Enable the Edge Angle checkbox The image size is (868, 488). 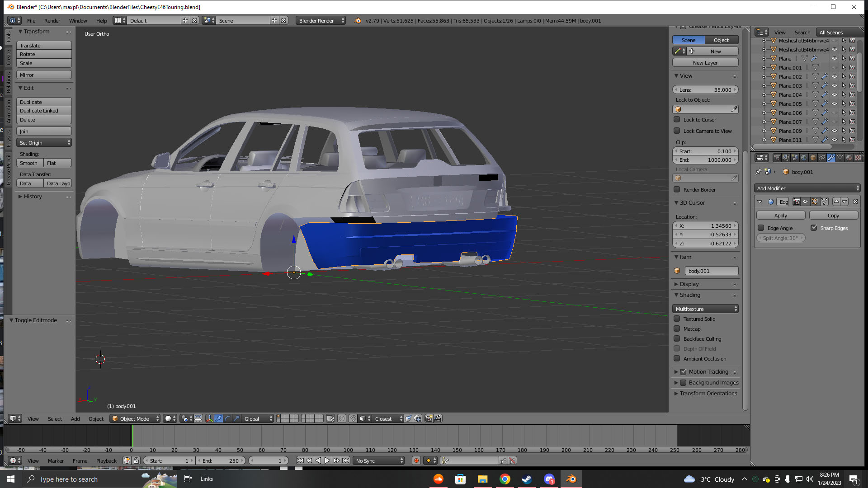click(761, 228)
